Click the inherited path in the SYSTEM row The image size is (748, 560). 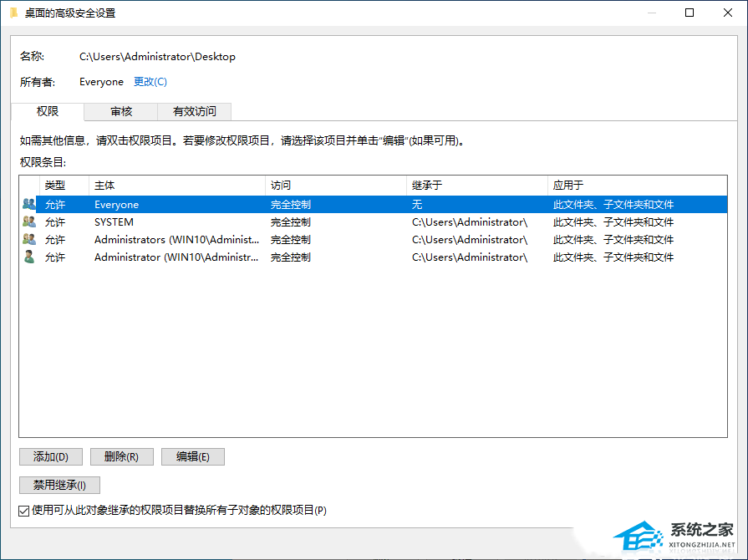[470, 222]
